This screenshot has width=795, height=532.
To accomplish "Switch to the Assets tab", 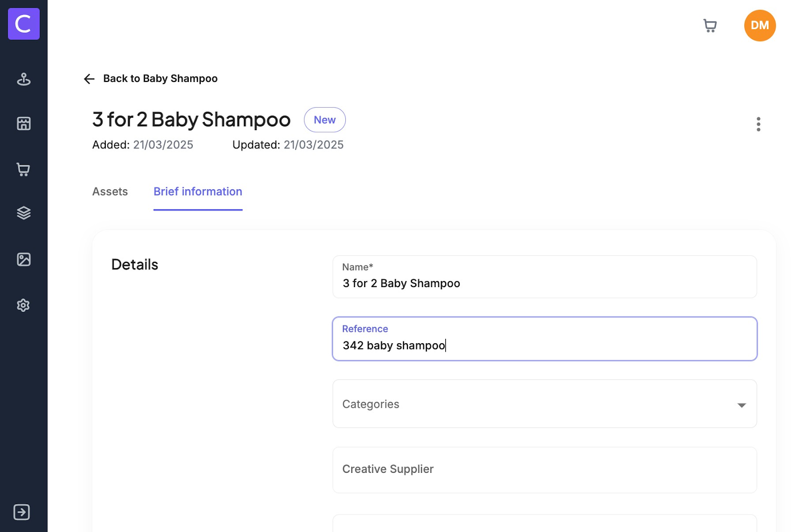I will [110, 192].
